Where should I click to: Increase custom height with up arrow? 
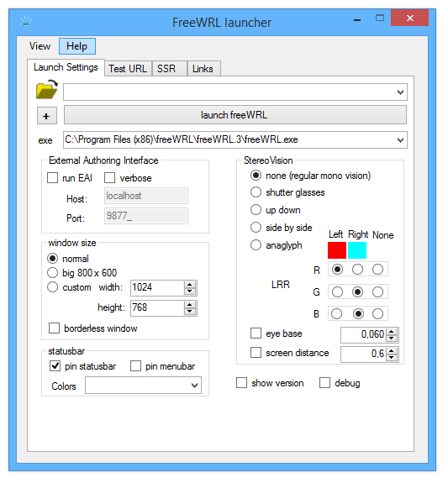pos(190,305)
